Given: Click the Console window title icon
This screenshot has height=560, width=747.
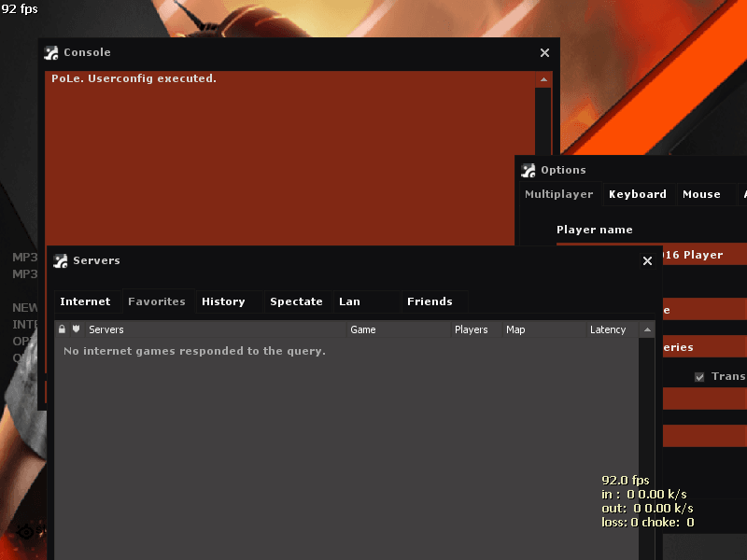Looking at the screenshot, I should point(51,53).
